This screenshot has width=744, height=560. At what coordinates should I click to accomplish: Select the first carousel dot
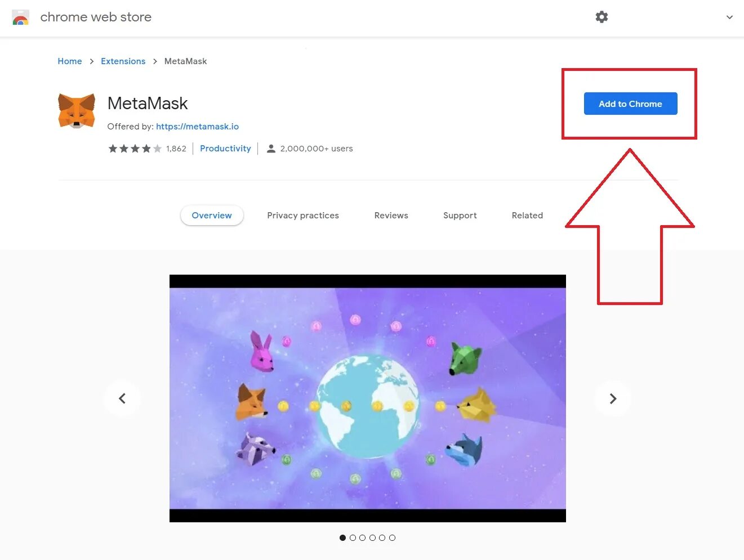[x=342, y=537]
